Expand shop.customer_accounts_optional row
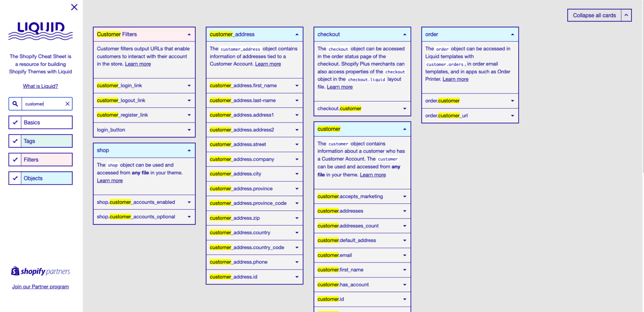 [144, 217]
